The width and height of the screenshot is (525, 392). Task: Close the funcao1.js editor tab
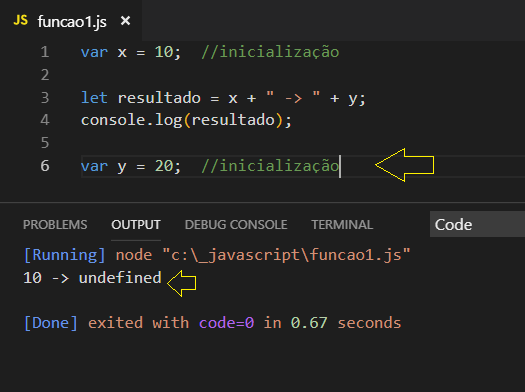(x=126, y=21)
